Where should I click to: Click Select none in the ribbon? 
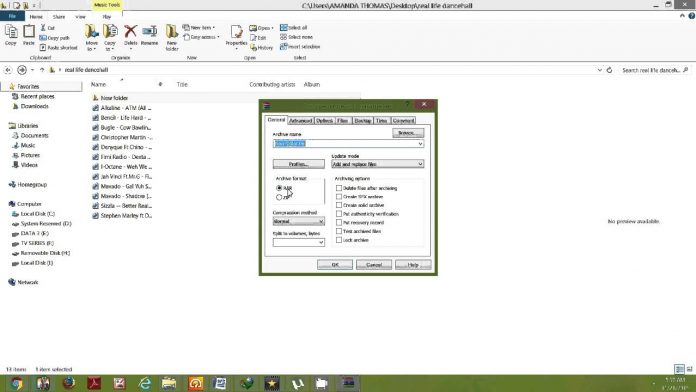coord(297,37)
